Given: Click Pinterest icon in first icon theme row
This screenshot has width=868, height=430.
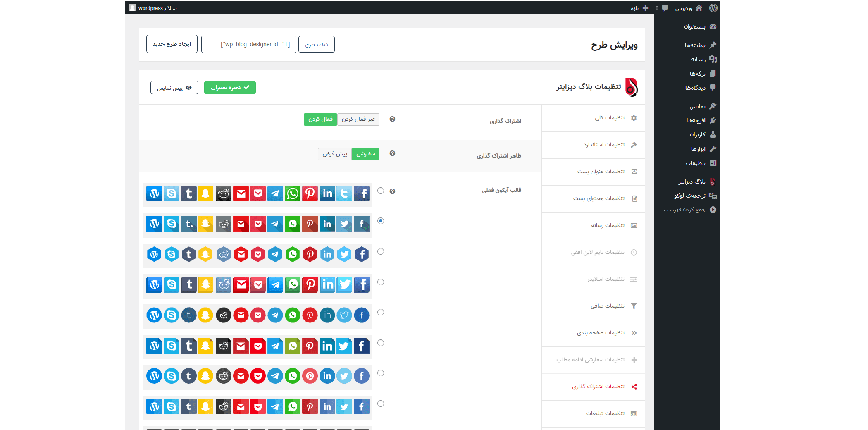Looking at the screenshot, I should (310, 193).
